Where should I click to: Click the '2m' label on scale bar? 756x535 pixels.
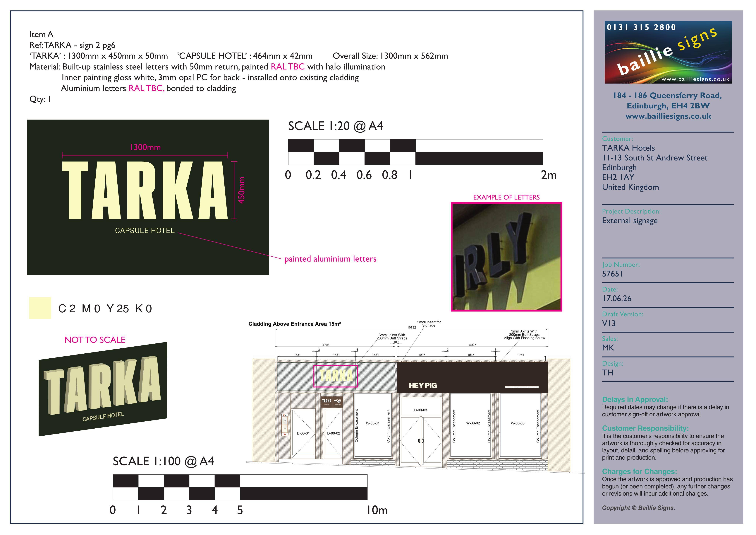pos(549,175)
